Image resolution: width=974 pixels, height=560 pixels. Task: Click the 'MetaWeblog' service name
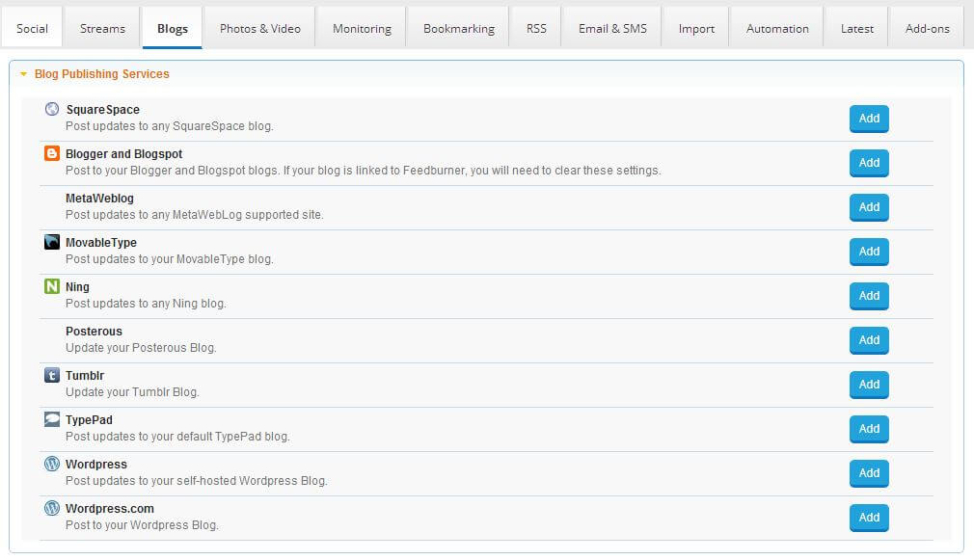click(99, 198)
